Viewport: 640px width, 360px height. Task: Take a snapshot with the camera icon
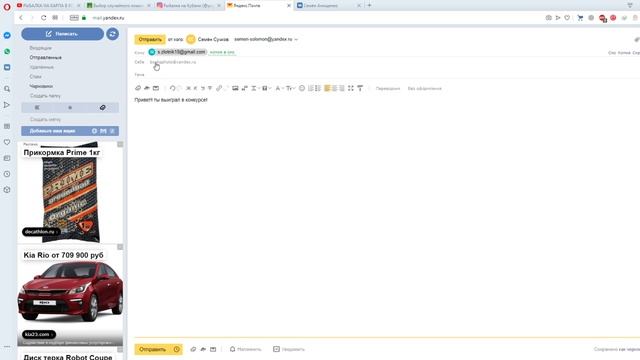(549, 18)
